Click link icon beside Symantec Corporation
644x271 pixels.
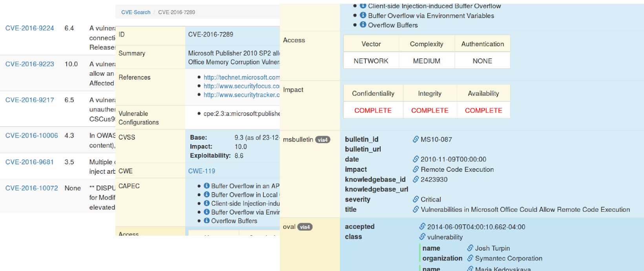click(x=470, y=258)
